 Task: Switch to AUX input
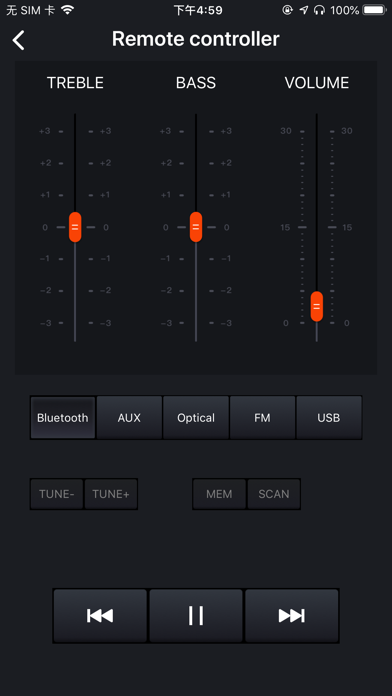tap(129, 418)
